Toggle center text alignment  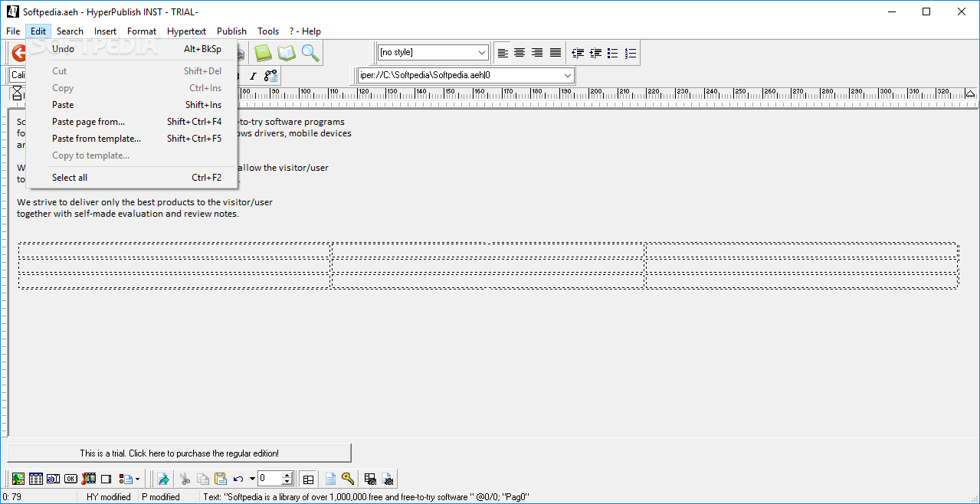pyautogui.click(x=520, y=53)
